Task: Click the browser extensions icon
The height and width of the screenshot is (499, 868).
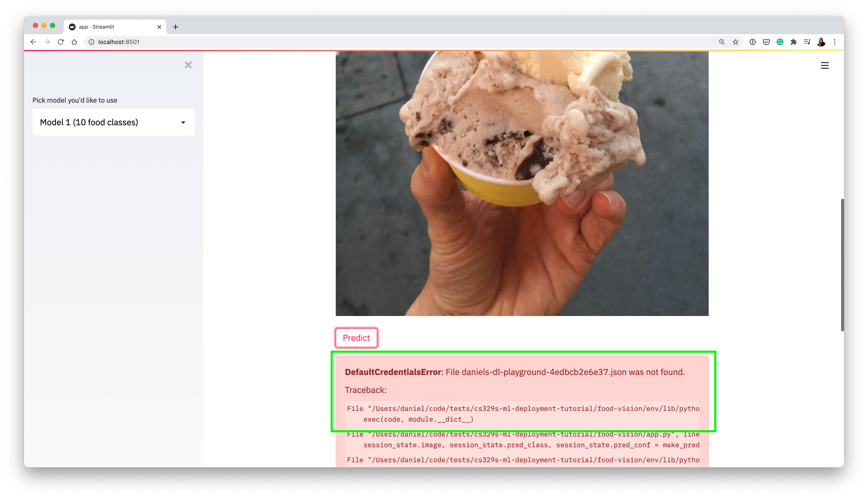Action: click(x=794, y=41)
